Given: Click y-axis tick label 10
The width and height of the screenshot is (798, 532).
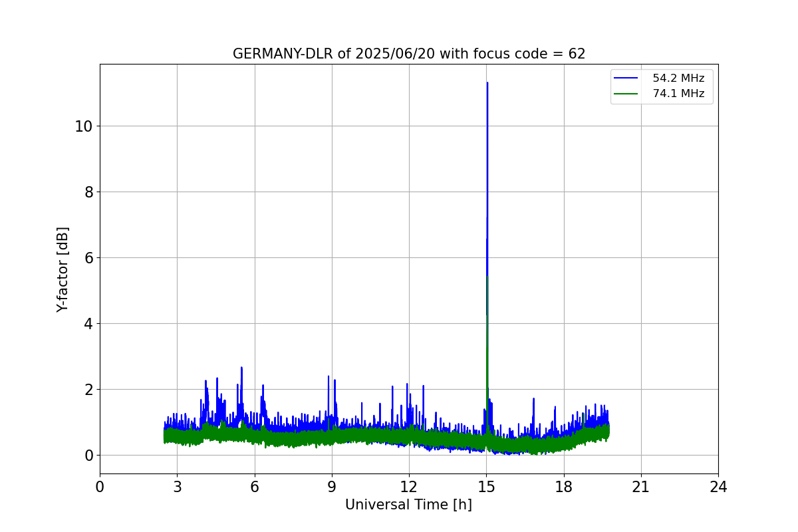Looking at the screenshot, I should (83, 126).
